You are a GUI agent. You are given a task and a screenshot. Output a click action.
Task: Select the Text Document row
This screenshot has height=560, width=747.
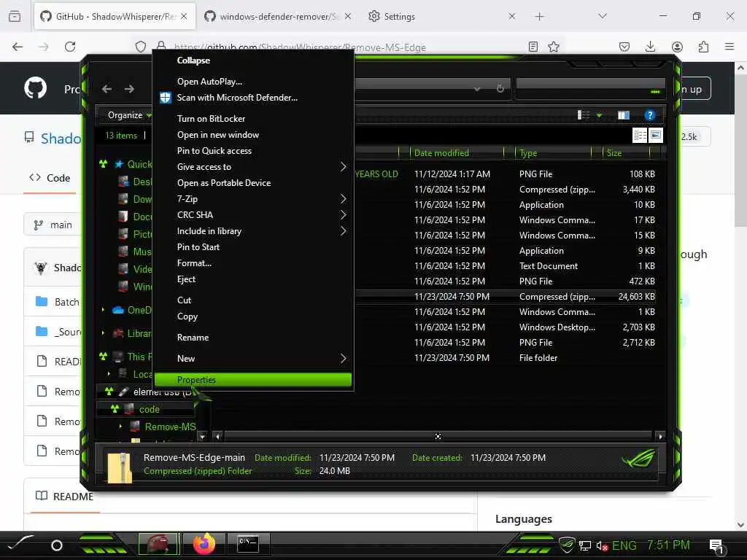[x=505, y=265]
